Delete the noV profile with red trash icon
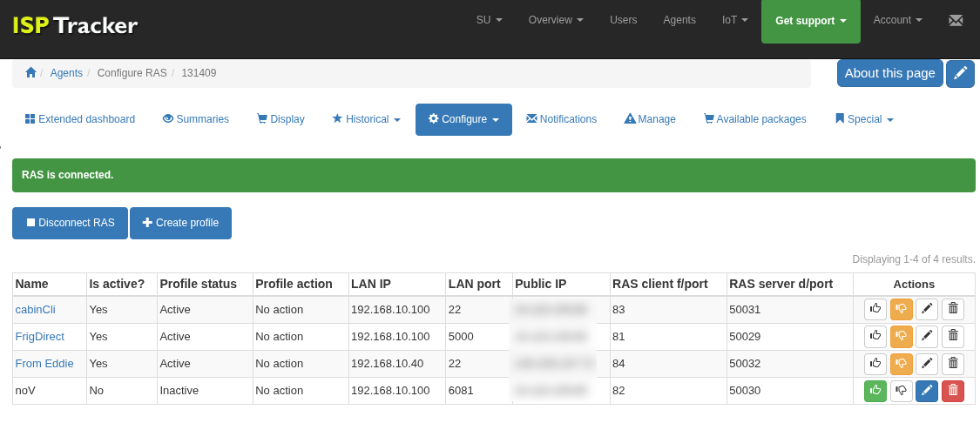This screenshot has width=980, height=423. 953,391
